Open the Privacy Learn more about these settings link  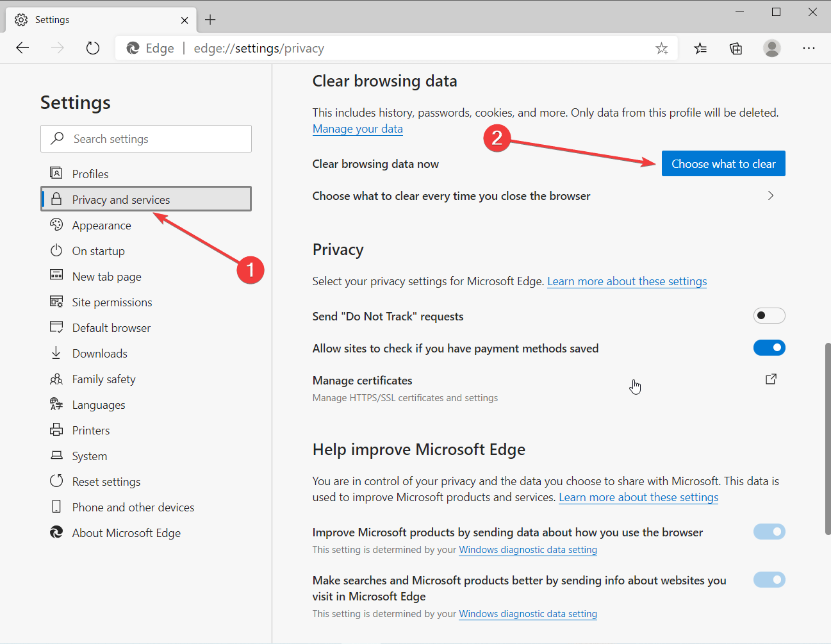tap(627, 281)
